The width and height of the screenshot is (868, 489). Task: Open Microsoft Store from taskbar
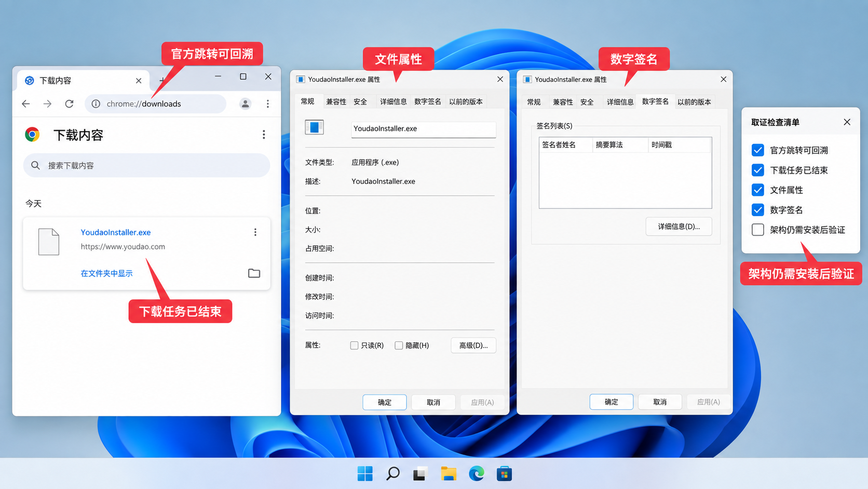click(x=504, y=473)
